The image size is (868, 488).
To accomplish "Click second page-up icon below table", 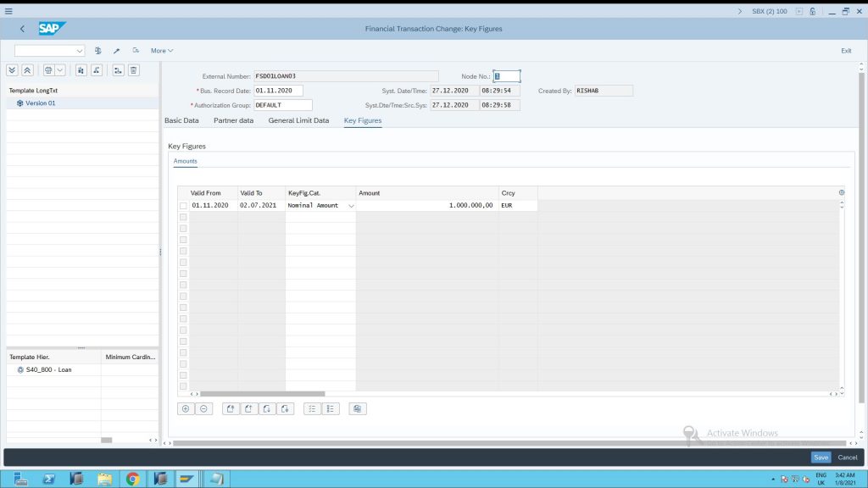I will [x=248, y=409].
